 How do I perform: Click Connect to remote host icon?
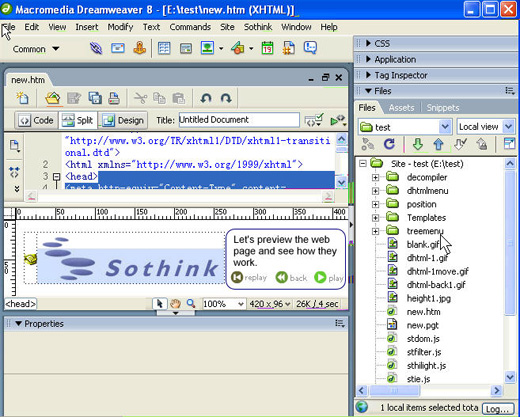pyautogui.click(x=368, y=144)
